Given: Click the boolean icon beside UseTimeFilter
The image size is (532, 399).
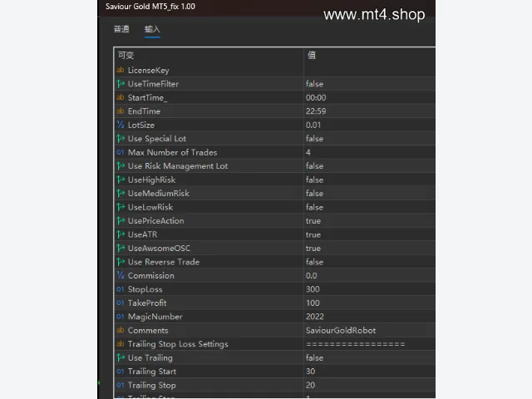Looking at the screenshot, I should pos(121,83).
